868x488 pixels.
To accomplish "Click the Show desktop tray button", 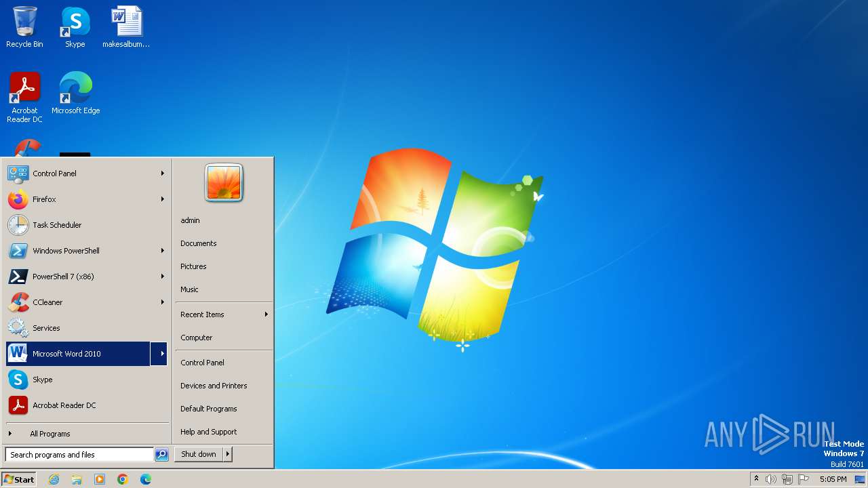I will point(860,479).
